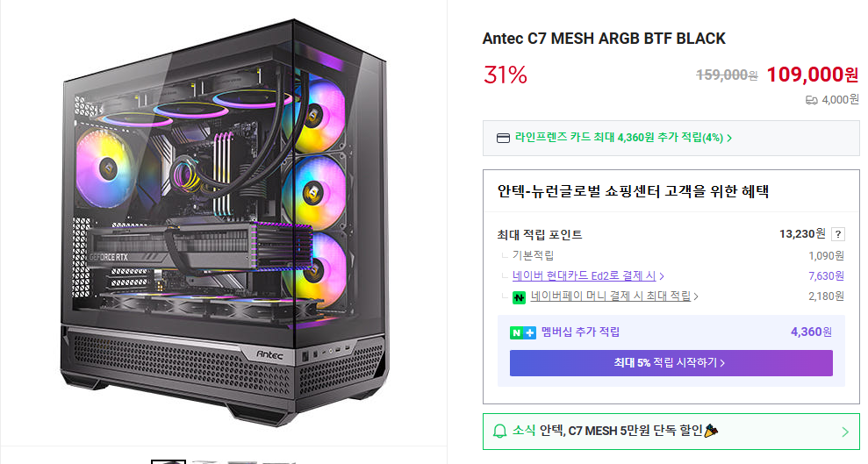The width and height of the screenshot is (868, 464).
Task: Open the 라인프렌즈 카드 최대 4,360원 추가 적립 link
Action: 619,138
